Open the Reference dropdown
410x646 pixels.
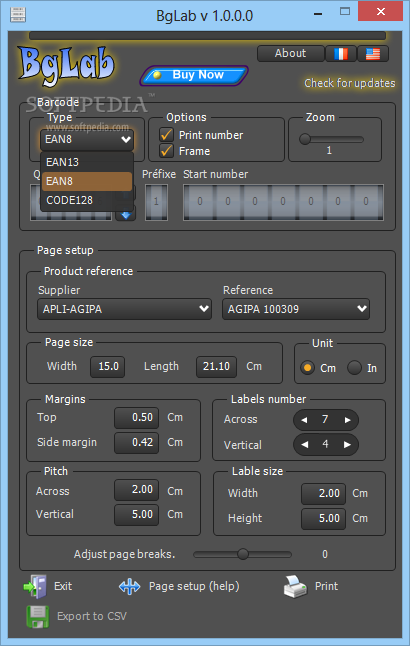coord(296,309)
